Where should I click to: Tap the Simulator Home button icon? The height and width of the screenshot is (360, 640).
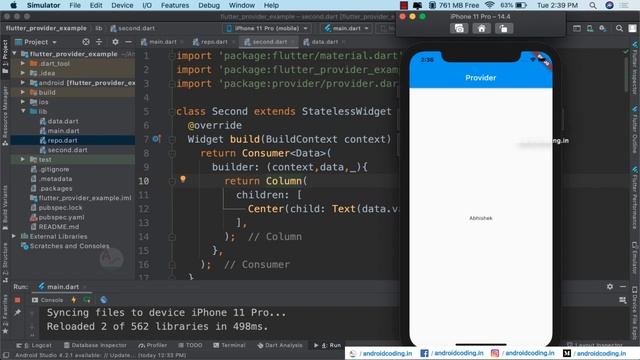(x=482, y=28)
